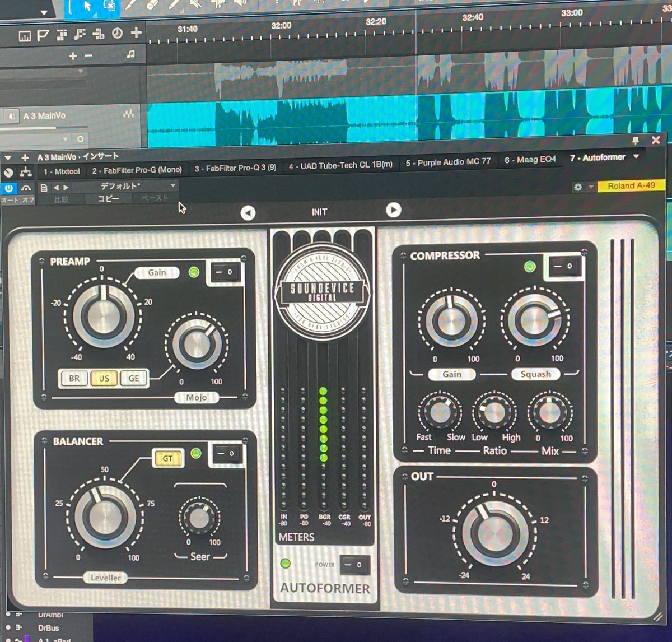
Task: Switch to the 6 - Maag EQ4 tab
Action: coord(530,160)
